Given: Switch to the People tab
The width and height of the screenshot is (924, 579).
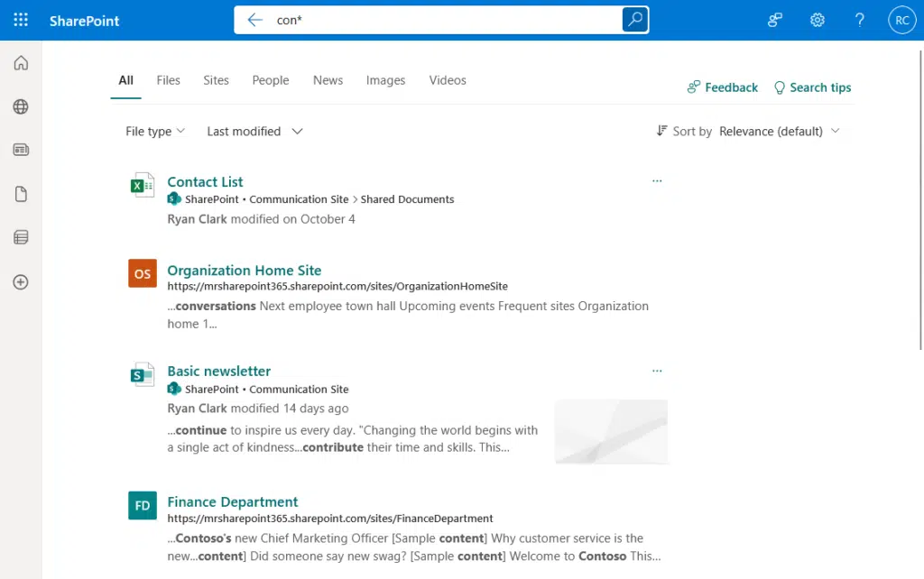Looking at the screenshot, I should (271, 80).
